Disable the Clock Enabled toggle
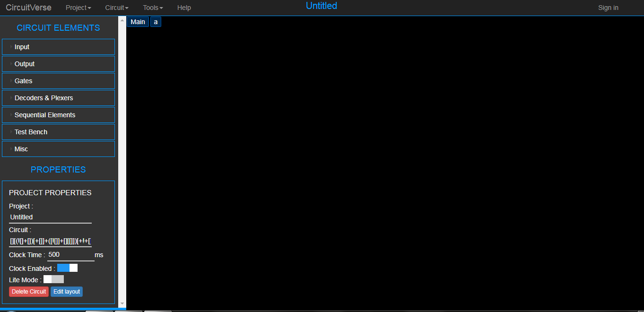The width and height of the screenshot is (644, 312). (68, 268)
